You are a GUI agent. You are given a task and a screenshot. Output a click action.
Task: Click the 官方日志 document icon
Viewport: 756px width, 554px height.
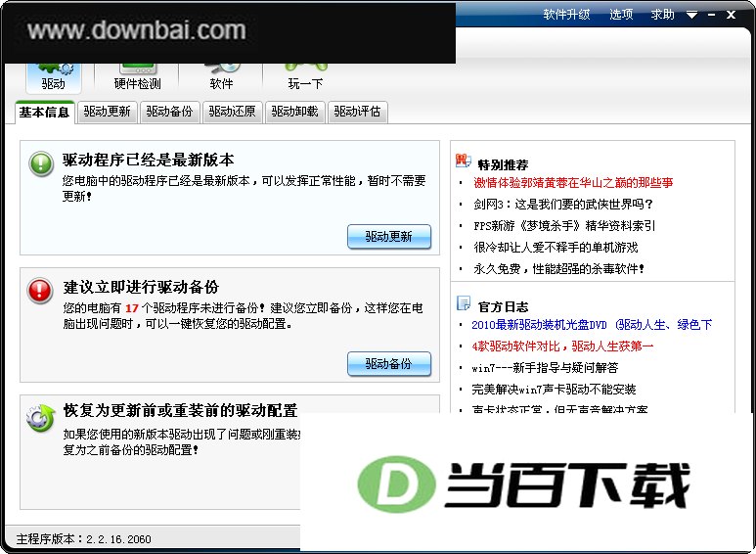pyautogui.click(x=464, y=303)
